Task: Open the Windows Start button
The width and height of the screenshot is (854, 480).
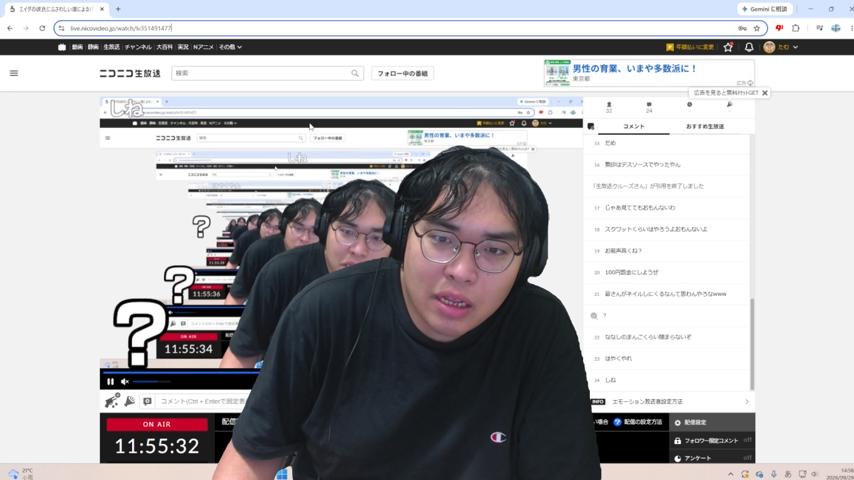Action: coord(282,475)
